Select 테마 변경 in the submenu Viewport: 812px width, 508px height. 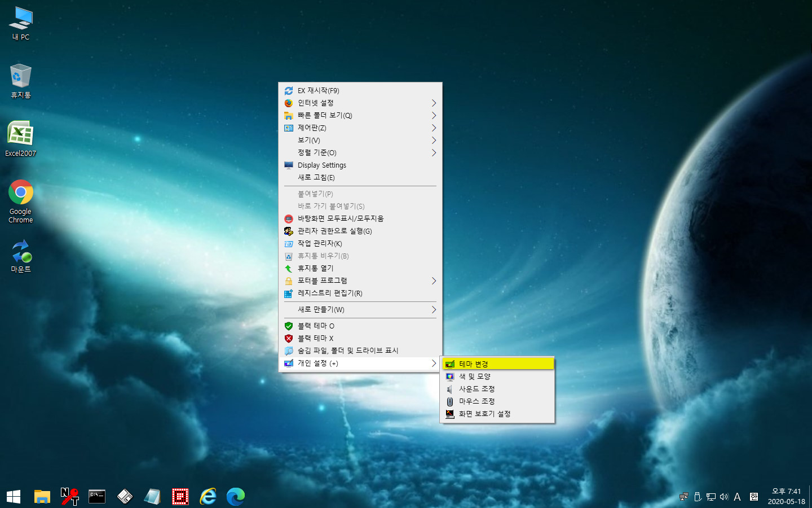498,364
